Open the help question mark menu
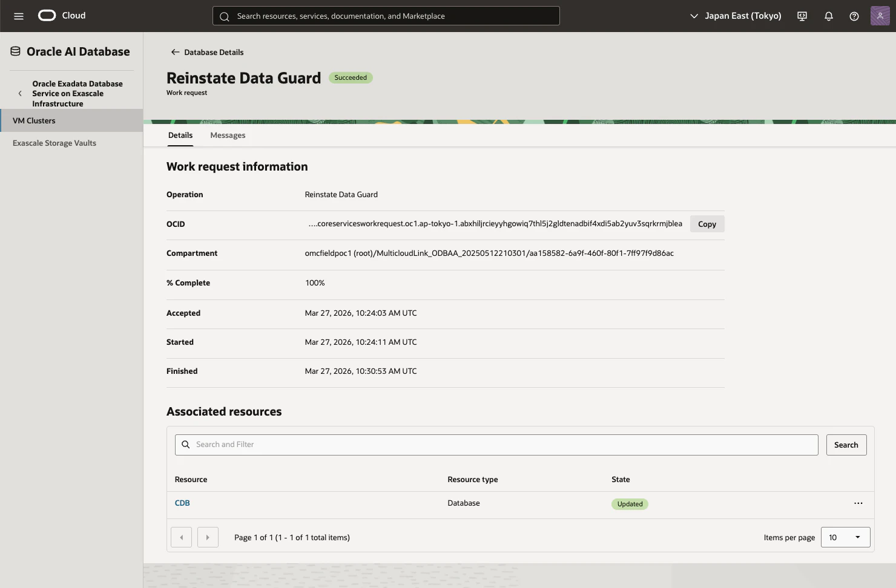Screen dimensions: 896x588 854,16
